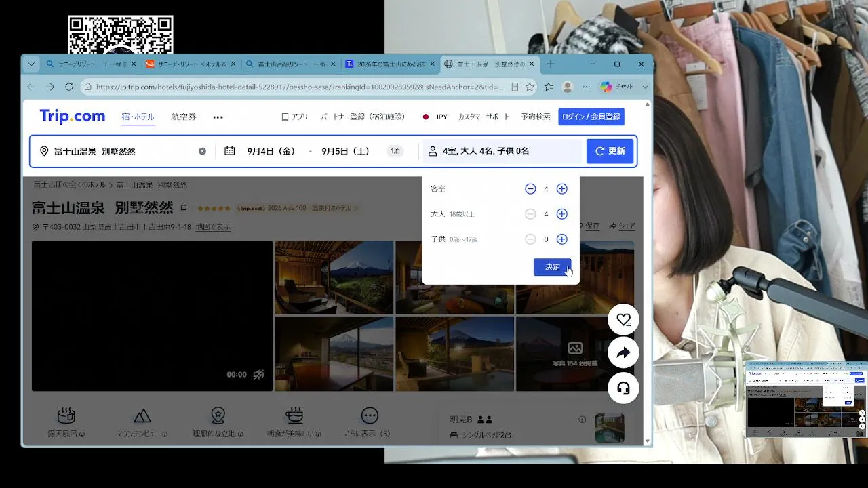868x488 pixels.
Task: Click the floating share arrow icon
Action: tap(623, 352)
